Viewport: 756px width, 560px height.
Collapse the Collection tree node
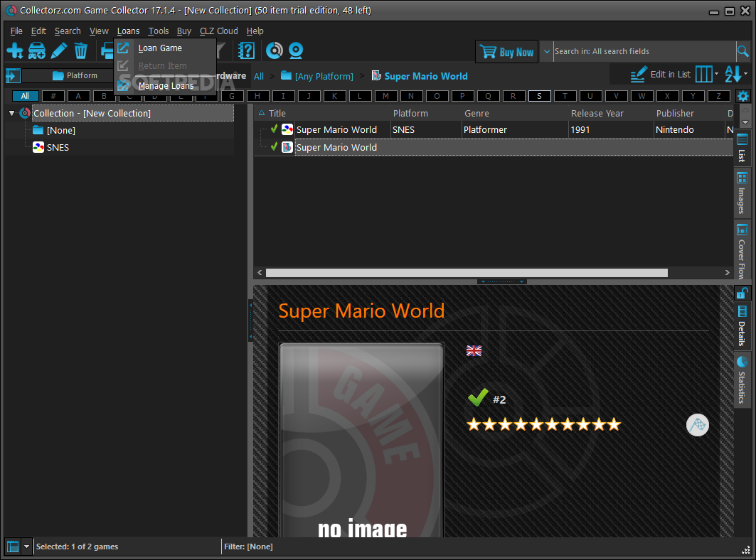[x=11, y=113]
